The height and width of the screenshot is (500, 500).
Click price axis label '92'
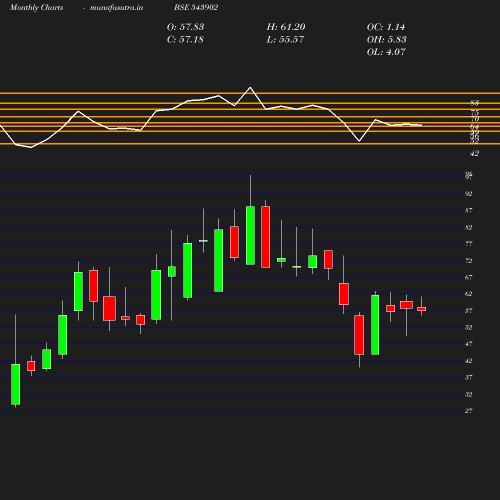point(469,194)
